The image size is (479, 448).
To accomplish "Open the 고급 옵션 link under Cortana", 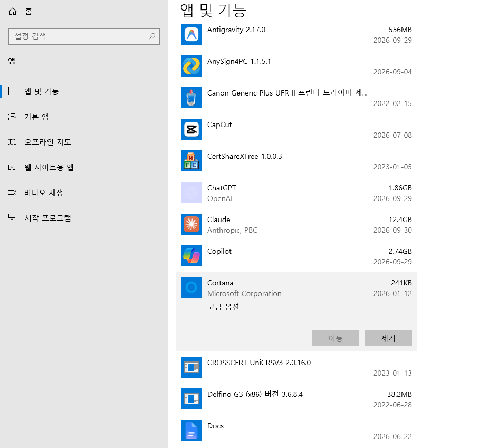I will 223,307.
